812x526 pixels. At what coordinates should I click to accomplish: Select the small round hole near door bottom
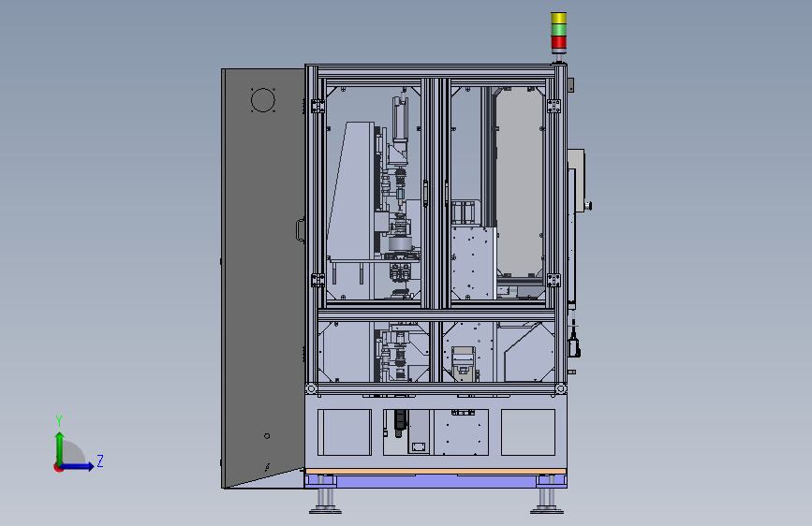(x=267, y=436)
